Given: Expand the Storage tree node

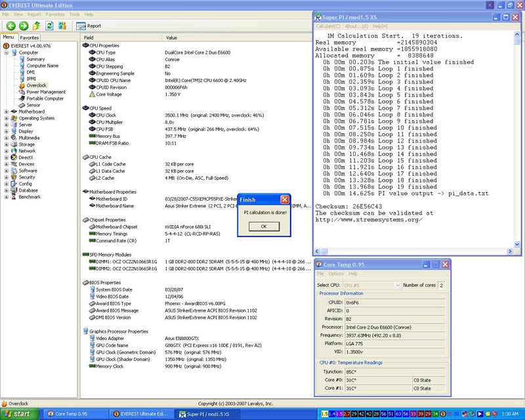Looking at the screenshot, I should 7,144.
